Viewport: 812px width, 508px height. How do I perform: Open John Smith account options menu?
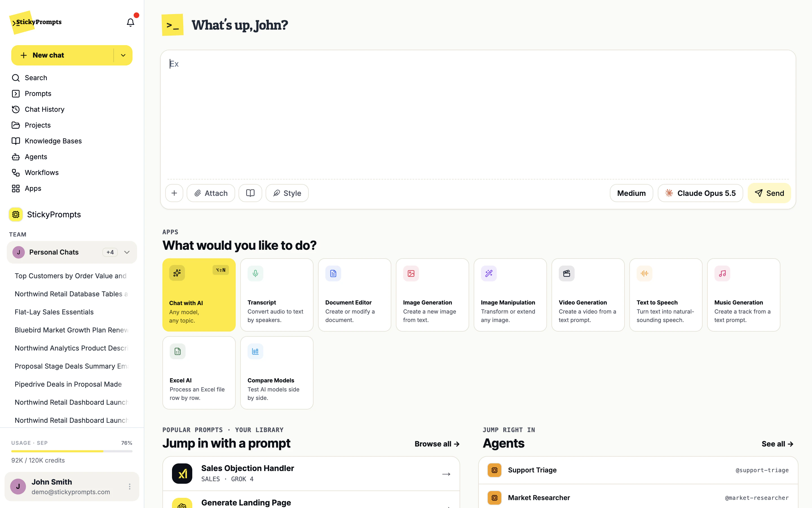(129, 487)
